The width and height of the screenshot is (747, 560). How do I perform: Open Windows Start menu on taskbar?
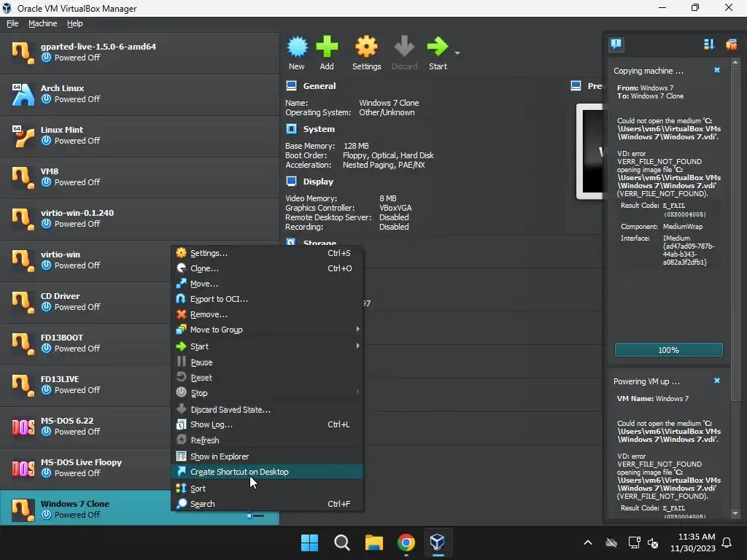[x=309, y=542]
